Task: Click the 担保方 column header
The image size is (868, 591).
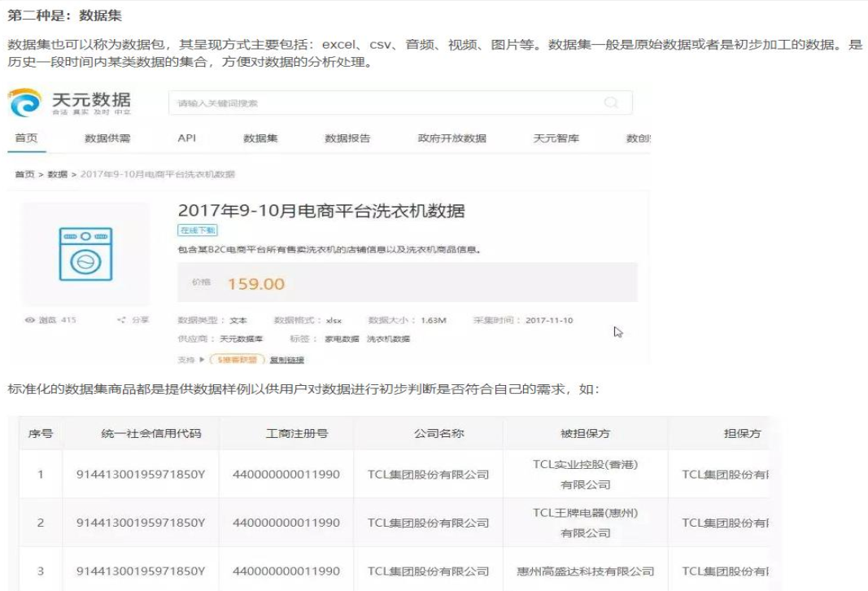Action: tap(743, 433)
